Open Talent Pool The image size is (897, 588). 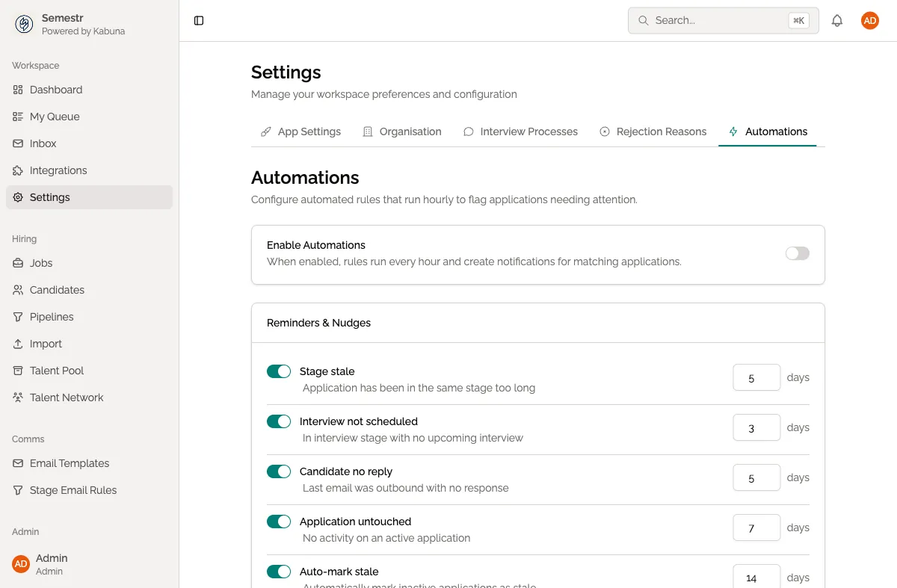point(56,371)
